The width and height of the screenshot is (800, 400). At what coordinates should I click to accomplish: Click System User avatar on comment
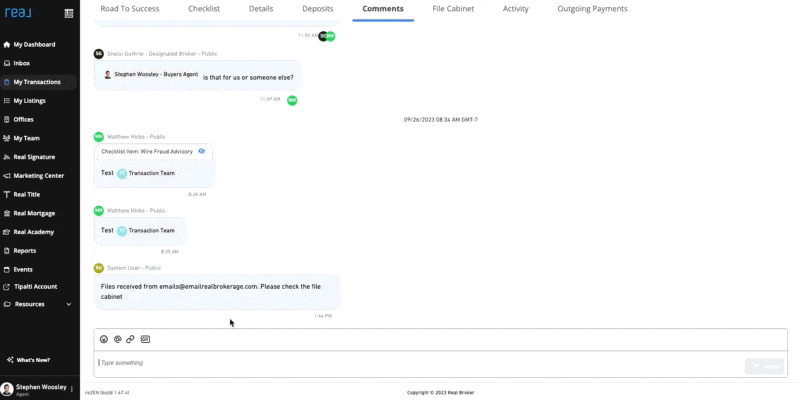(x=98, y=268)
